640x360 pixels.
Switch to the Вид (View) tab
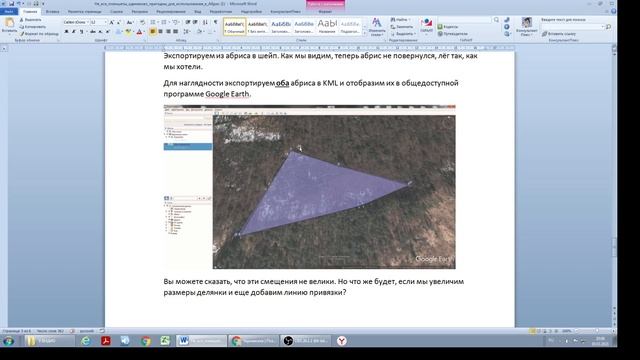click(198, 11)
